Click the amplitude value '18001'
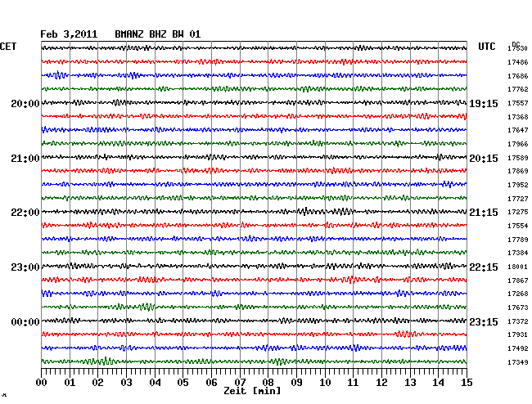Image resolution: width=532 pixels, height=404 pixels. (x=518, y=267)
